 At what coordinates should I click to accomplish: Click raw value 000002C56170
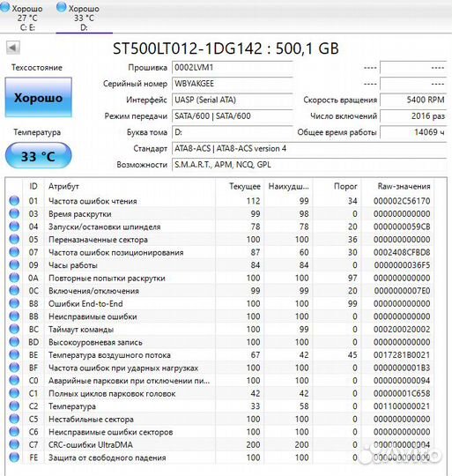pyautogui.click(x=402, y=201)
